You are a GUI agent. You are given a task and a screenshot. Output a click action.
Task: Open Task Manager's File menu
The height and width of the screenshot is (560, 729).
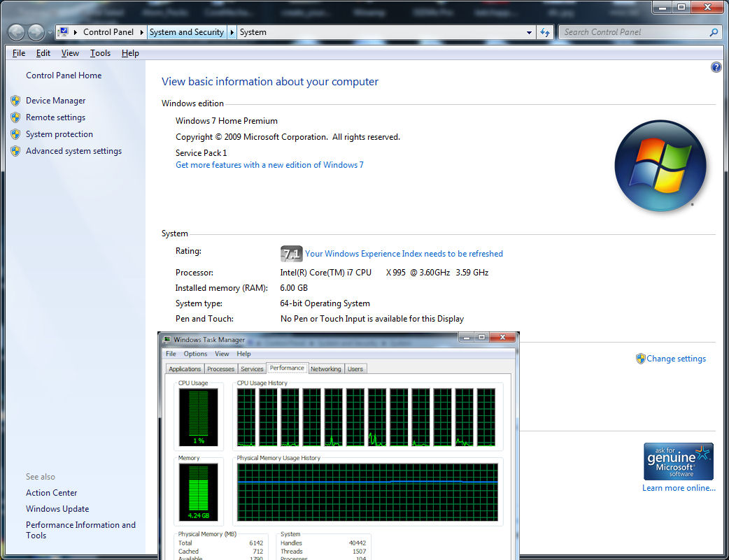tap(171, 354)
